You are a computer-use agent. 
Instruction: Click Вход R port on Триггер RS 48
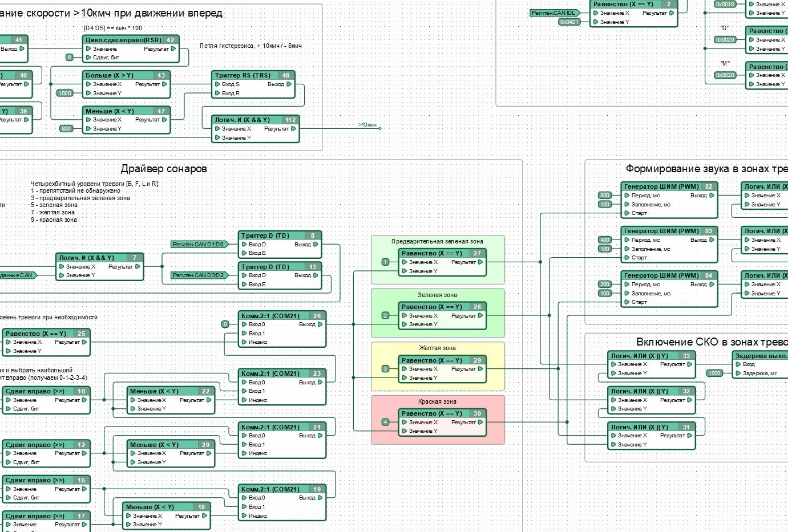217,93
